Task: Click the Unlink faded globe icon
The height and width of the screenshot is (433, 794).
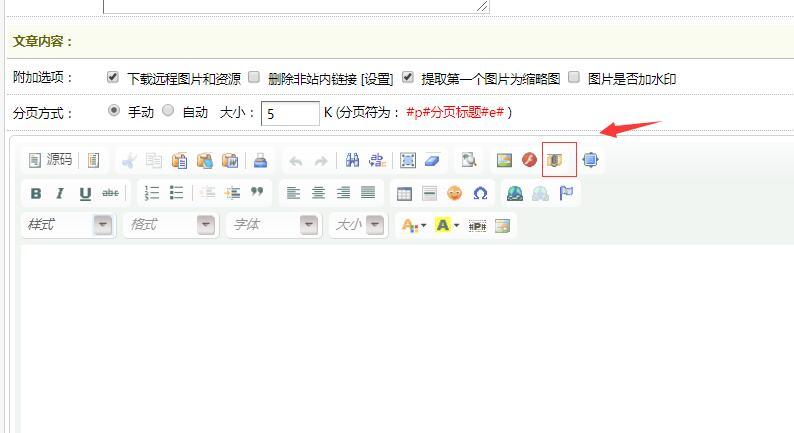Action: pyautogui.click(x=540, y=193)
